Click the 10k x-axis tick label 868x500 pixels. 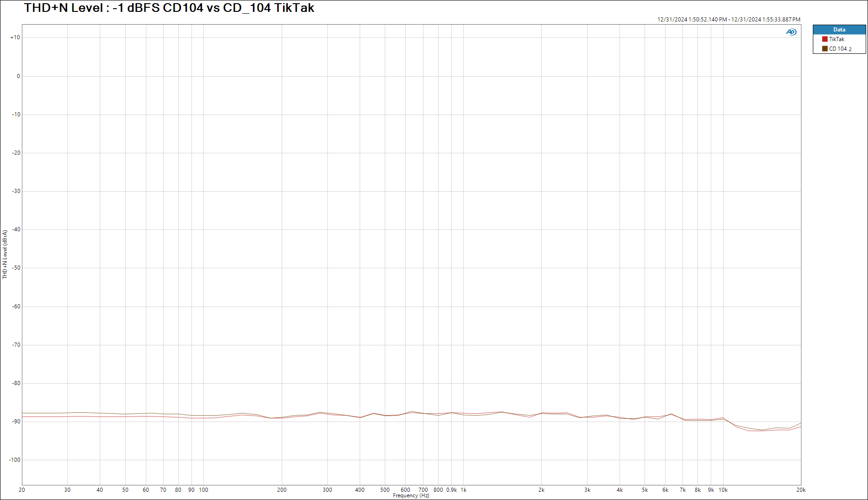pyautogui.click(x=723, y=490)
